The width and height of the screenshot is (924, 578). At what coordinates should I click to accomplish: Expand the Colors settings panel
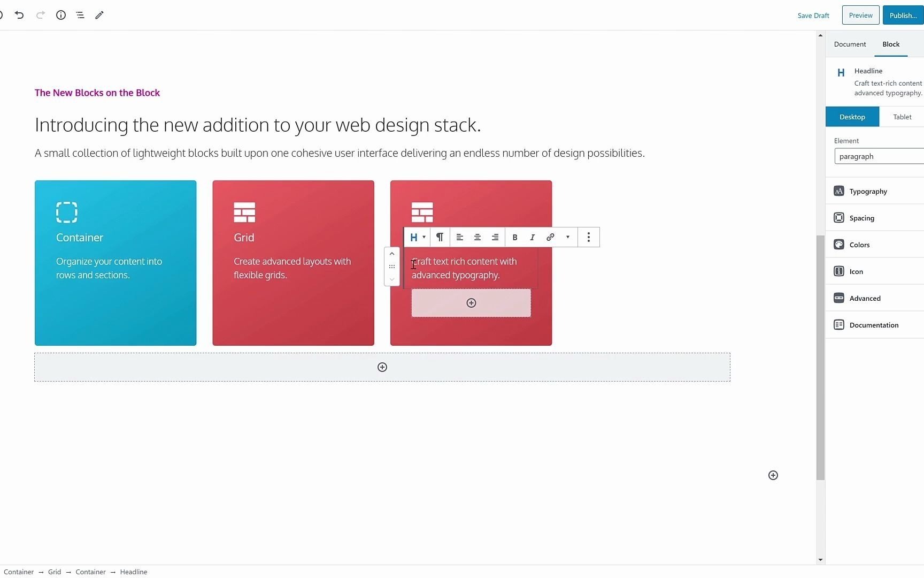click(x=860, y=245)
